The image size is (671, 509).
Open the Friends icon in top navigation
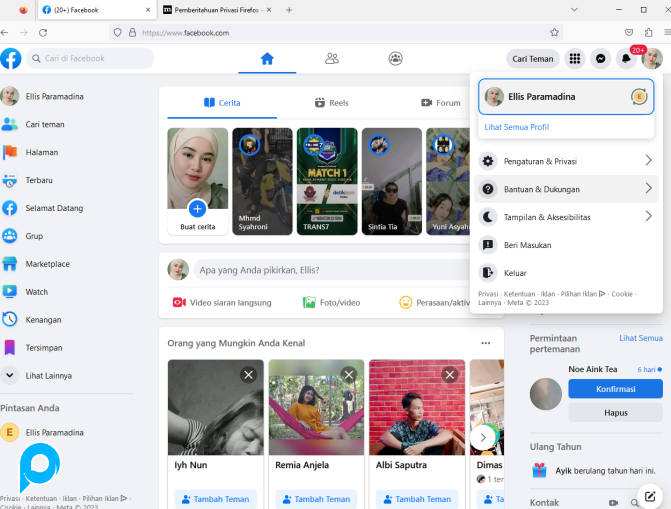[x=332, y=59]
